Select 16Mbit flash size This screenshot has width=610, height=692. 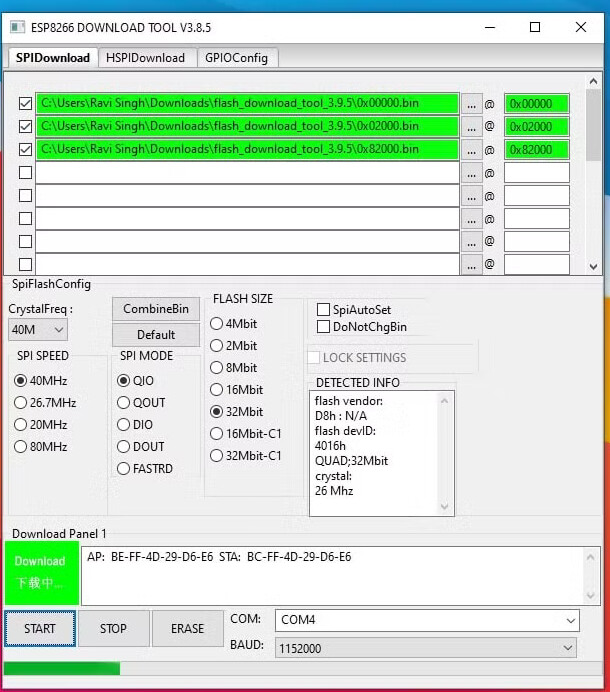click(216, 390)
